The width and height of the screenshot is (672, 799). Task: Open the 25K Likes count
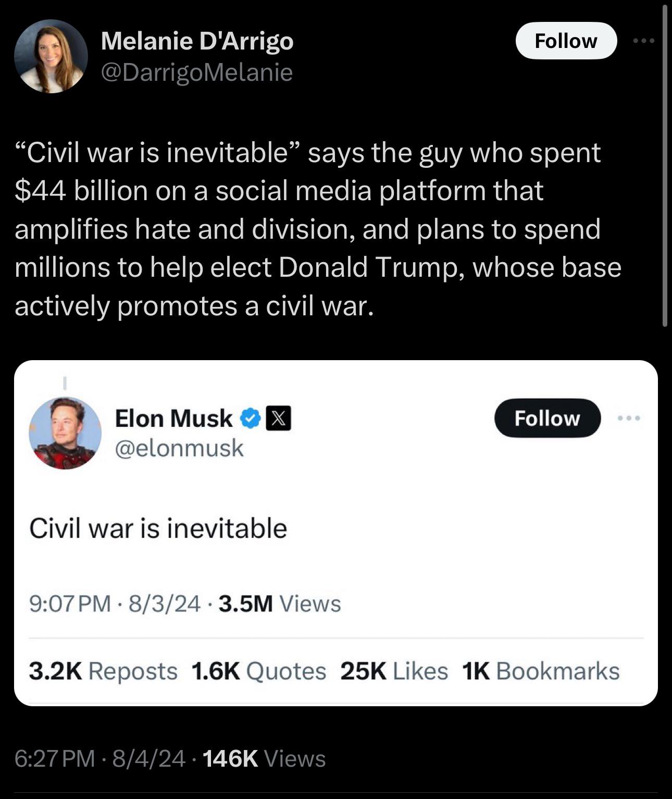(x=394, y=671)
